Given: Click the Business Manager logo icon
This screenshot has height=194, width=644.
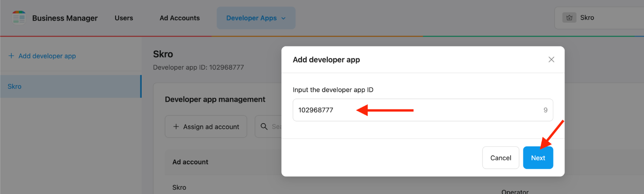Looking at the screenshot, I should coord(18,18).
